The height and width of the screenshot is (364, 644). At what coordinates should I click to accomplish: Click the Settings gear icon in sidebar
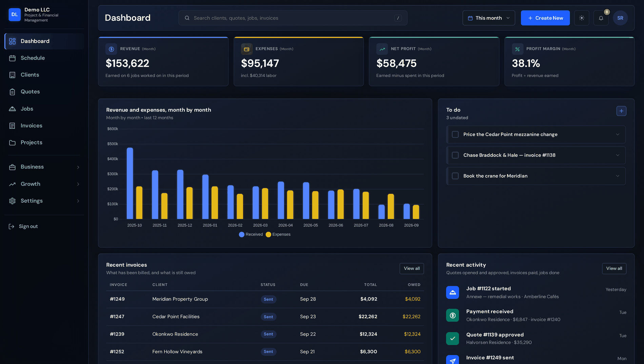coord(13,201)
